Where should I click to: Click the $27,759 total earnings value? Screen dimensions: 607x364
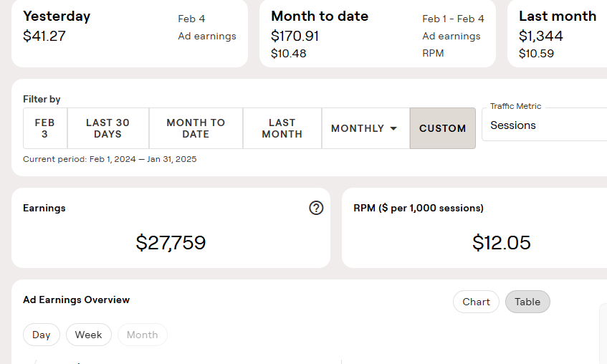coord(171,243)
